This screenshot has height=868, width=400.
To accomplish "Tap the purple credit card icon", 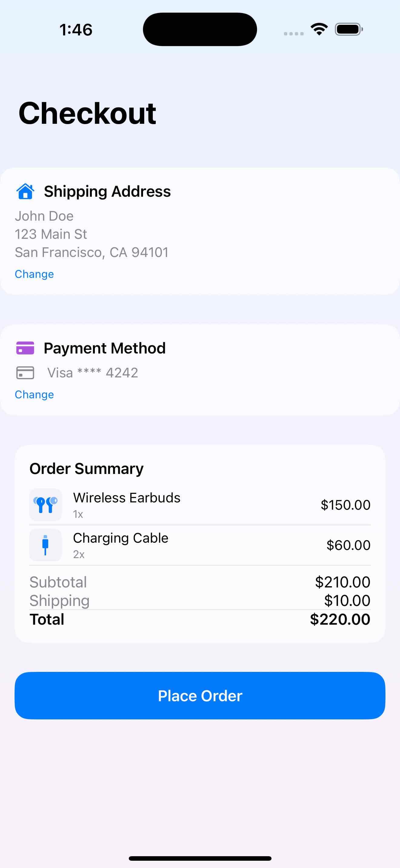I will [x=25, y=348].
